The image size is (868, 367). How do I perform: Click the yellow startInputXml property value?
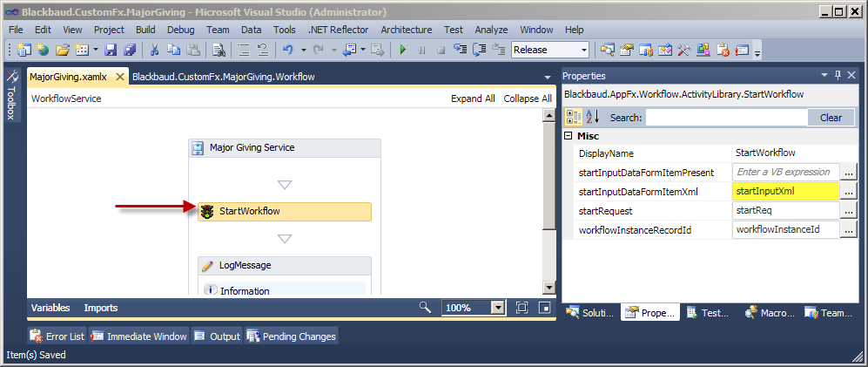pyautogui.click(x=784, y=191)
